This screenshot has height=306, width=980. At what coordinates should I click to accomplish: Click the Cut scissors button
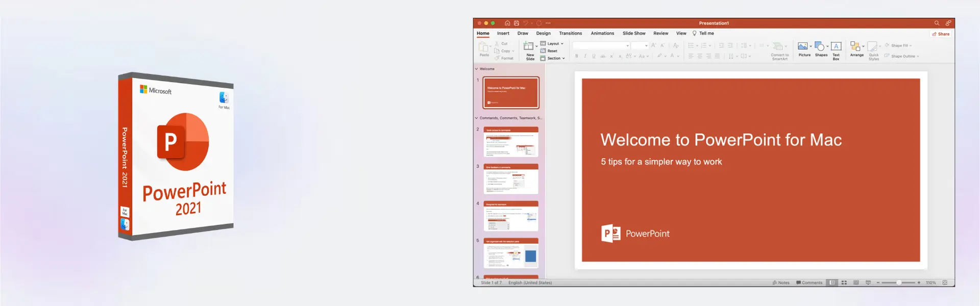(501, 44)
